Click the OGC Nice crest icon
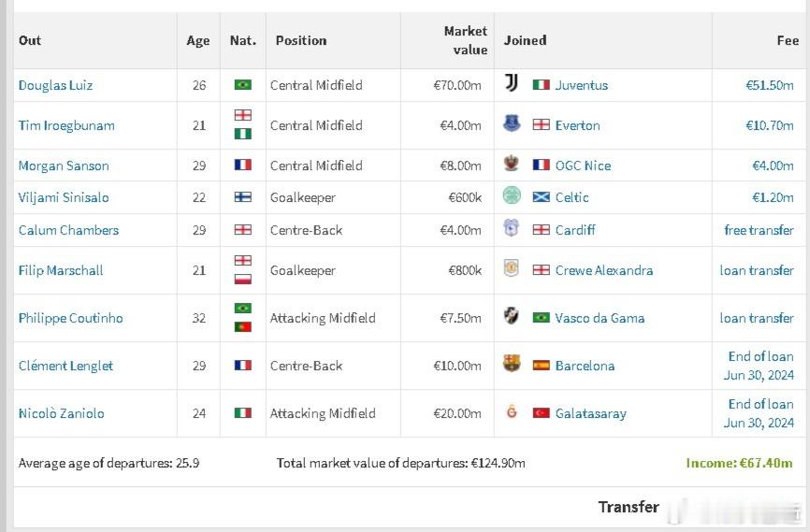810x532 pixels. pyautogui.click(x=512, y=164)
